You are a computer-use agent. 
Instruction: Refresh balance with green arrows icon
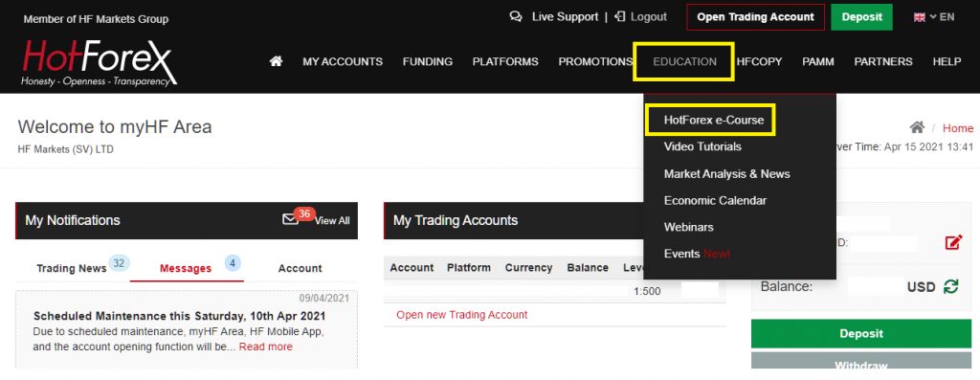(x=950, y=287)
